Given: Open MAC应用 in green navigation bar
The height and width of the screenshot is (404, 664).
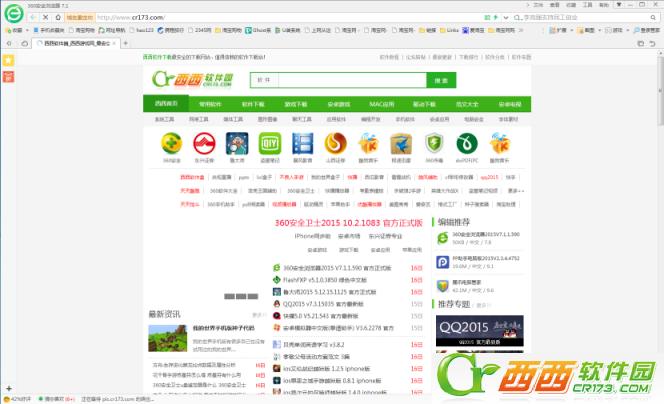Looking at the screenshot, I should coord(381,104).
